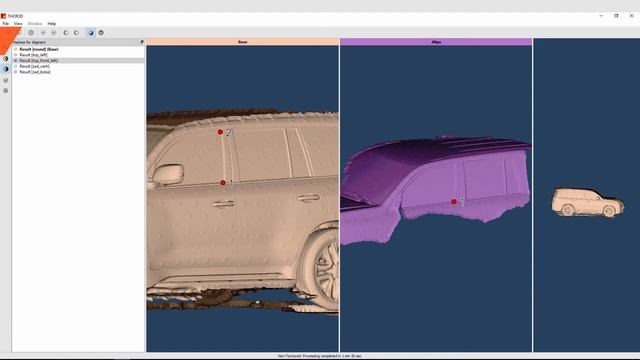Image resolution: width=640 pixels, height=360 pixels.
Task: Click the highlighted half-shaded circle sidebar icon
Action: [6, 69]
